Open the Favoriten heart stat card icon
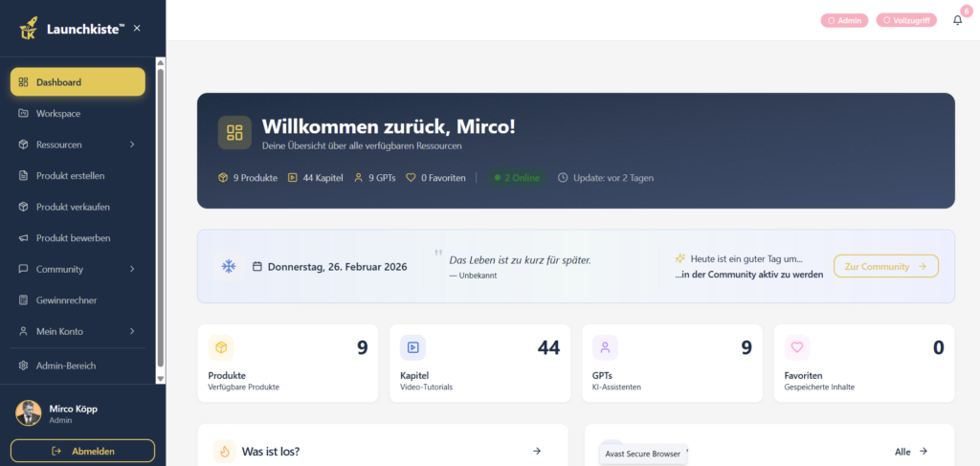 click(x=797, y=348)
